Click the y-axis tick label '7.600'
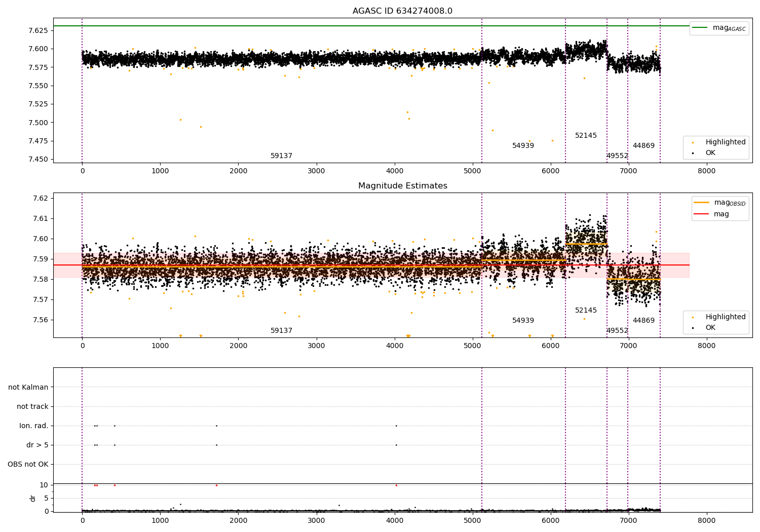 point(39,49)
